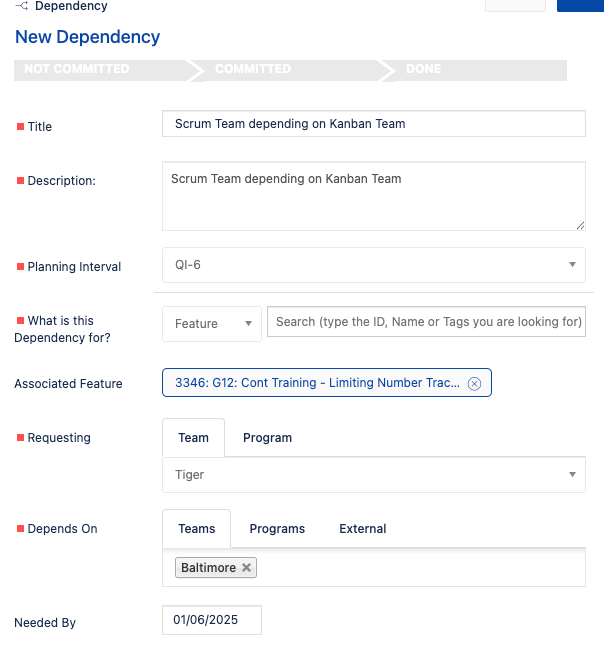604x653 pixels.
Task: Switch Requesting to the Team tab
Action: (193, 438)
